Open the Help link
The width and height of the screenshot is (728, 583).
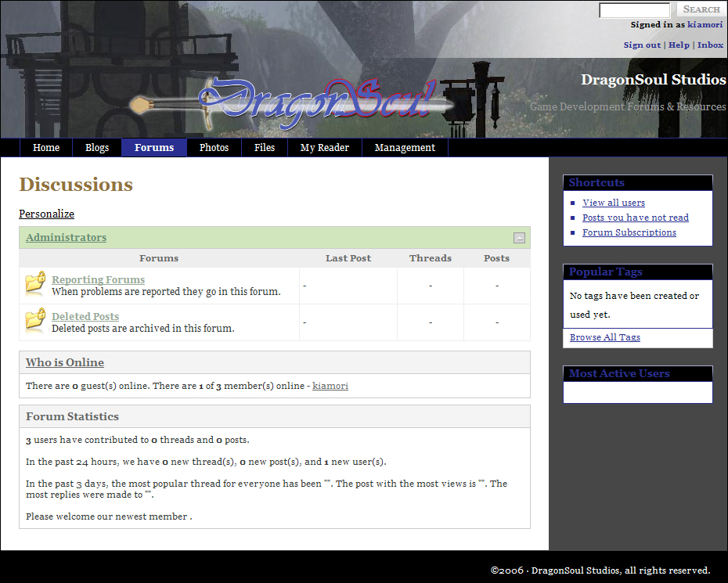click(679, 45)
